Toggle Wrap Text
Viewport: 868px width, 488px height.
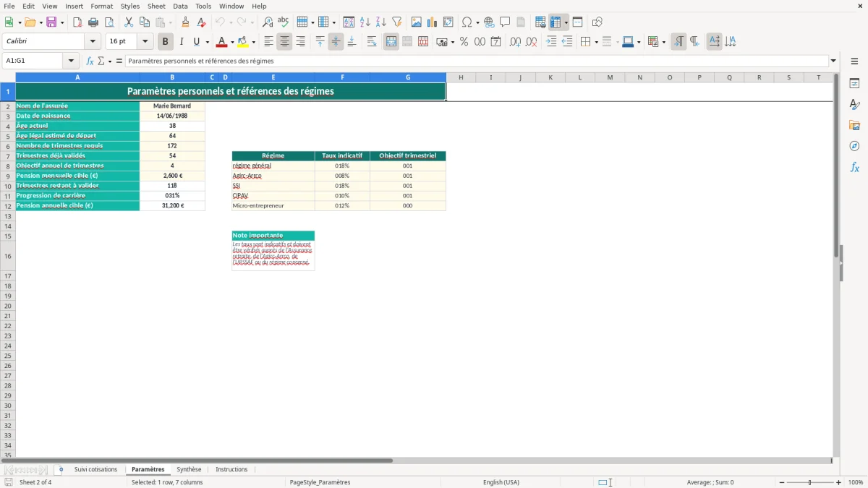[x=372, y=42]
